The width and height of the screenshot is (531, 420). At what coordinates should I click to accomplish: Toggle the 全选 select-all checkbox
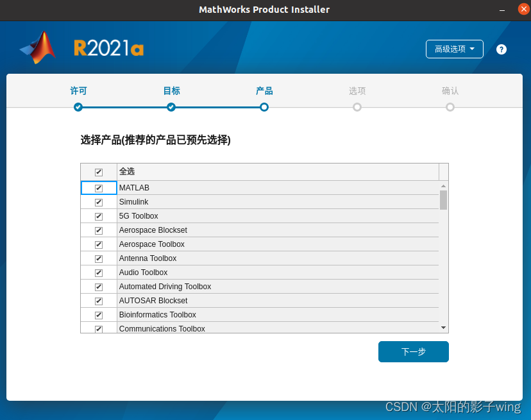[x=99, y=172]
